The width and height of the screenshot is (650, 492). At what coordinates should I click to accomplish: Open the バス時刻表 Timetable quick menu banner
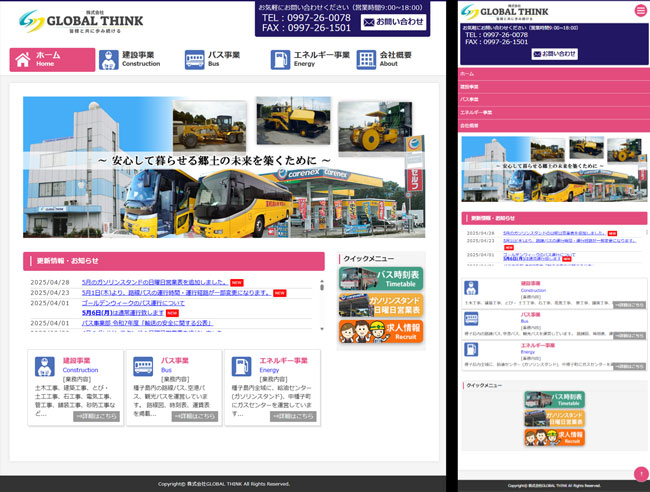click(x=380, y=279)
